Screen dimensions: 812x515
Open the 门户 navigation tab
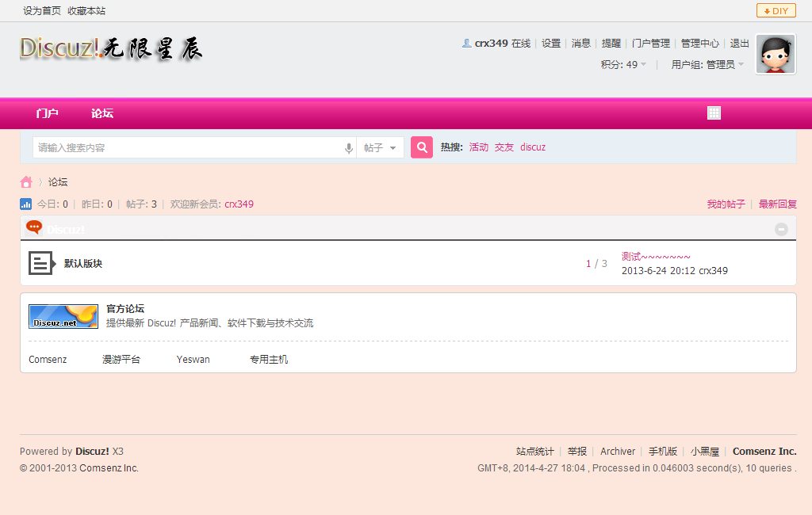[48, 113]
